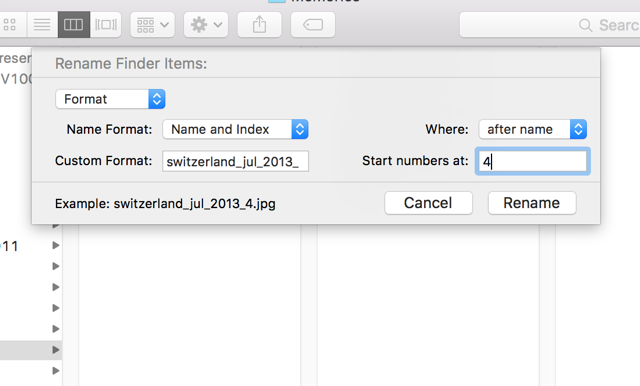Screen dimensions: 640x386
Task: Click the Edit Tags toolbar button
Action: 313,25
